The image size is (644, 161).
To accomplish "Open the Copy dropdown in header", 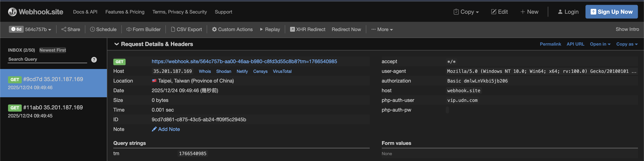I will coord(466,12).
